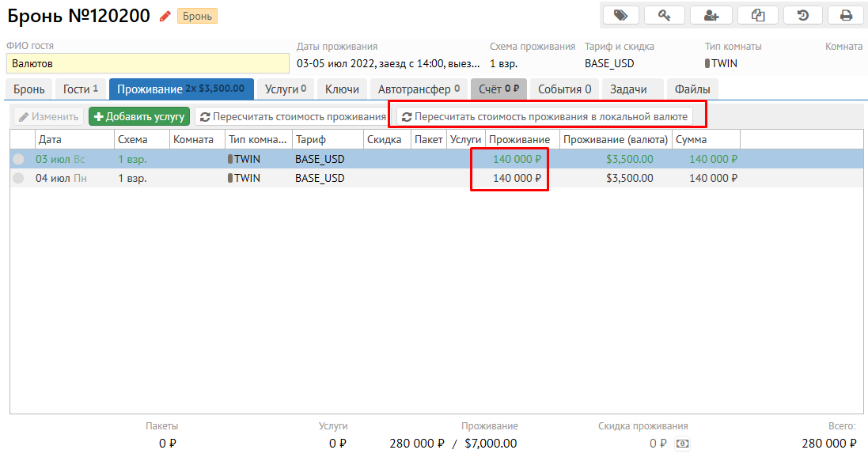Select the 04 июл row radio circle
Image resolution: width=868 pixels, height=461 pixels.
18,178
